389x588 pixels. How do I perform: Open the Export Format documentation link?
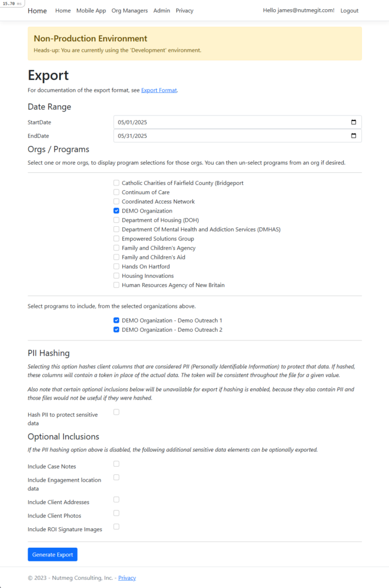159,90
